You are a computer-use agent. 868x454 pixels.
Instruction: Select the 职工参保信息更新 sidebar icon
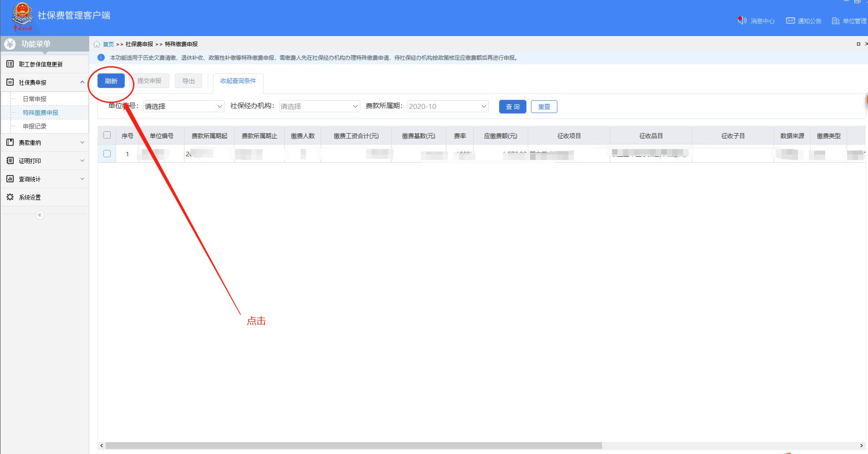10,63
